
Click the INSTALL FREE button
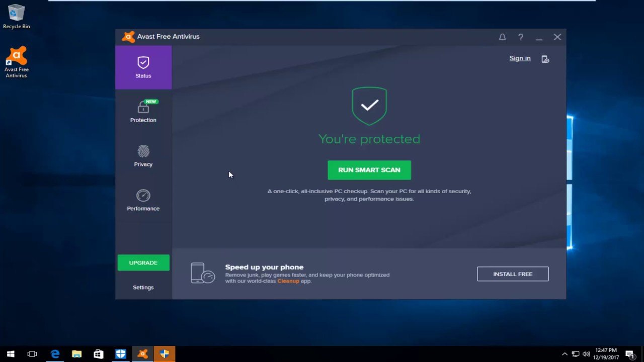coord(513,274)
